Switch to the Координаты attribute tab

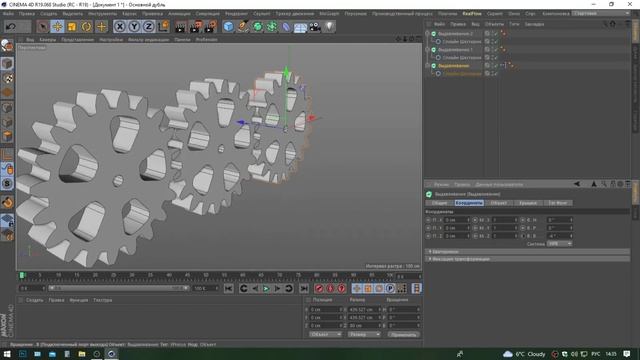[469, 203]
